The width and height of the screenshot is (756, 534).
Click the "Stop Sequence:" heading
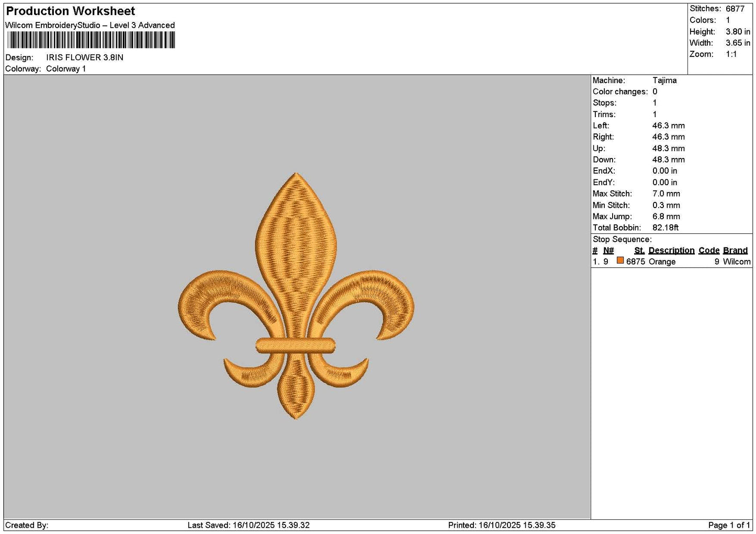623,240
